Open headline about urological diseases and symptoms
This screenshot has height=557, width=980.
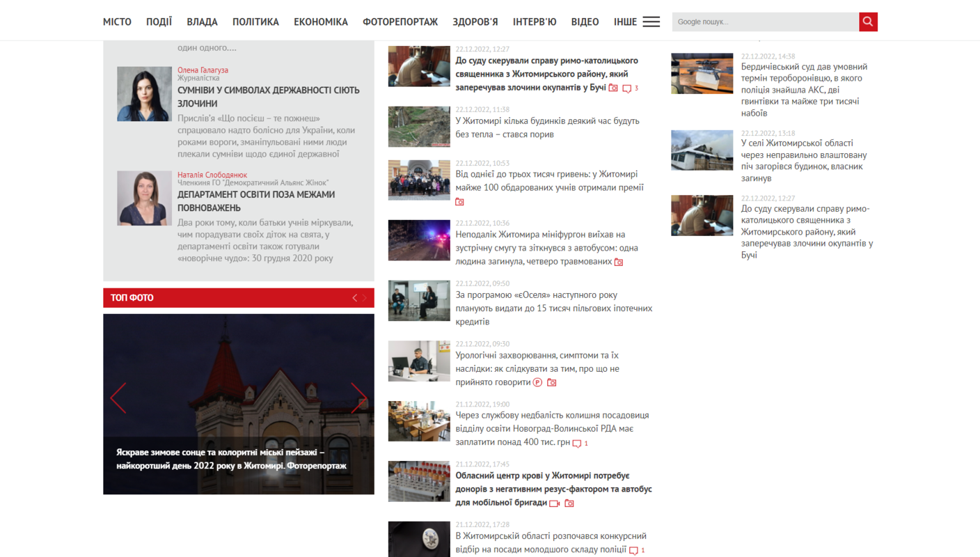point(537,369)
